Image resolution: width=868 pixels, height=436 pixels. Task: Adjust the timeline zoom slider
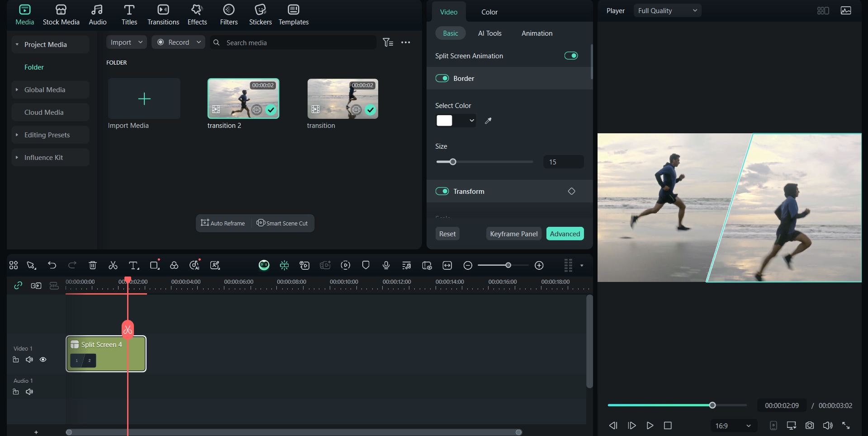(x=503, y=265)
